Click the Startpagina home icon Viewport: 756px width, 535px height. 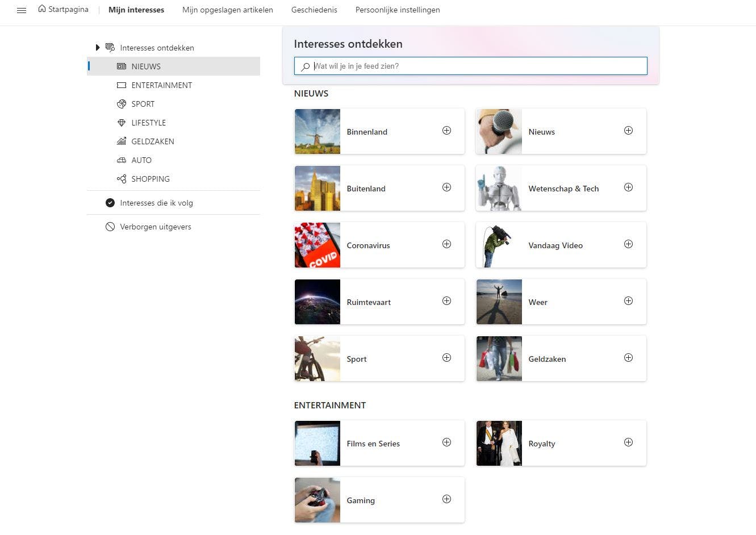[42, 9]
